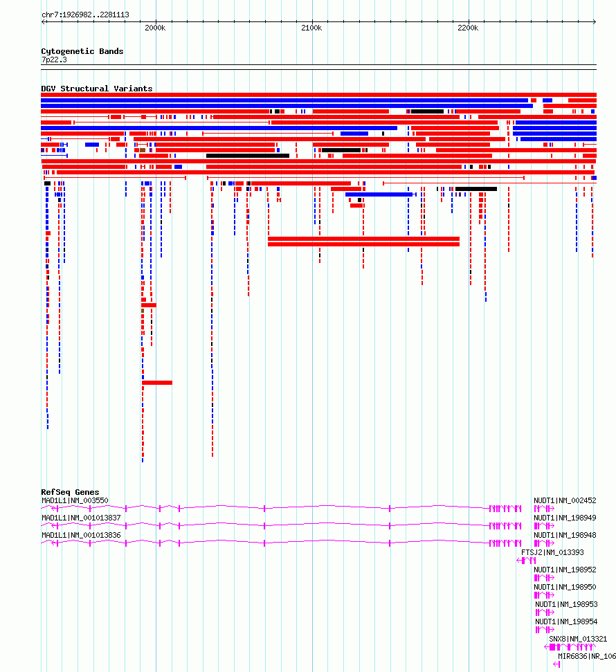Open the MAD1L1|NM_001013836 gene label
The width and height of the screenshot is (616, 672).
click(x=81, y=535)
